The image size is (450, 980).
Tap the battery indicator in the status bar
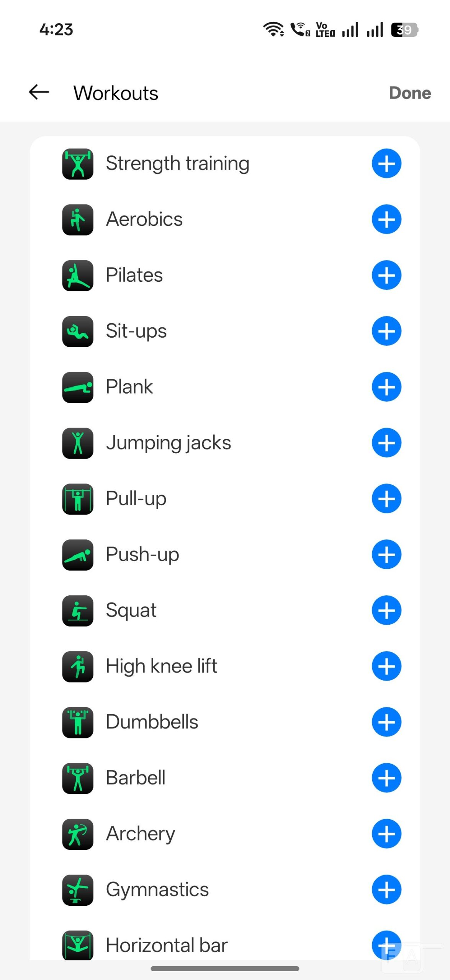click(404, 30)
